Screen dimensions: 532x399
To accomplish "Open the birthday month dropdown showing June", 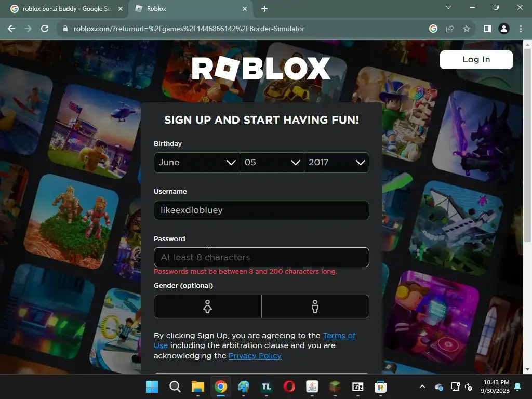I will [197, 163].
